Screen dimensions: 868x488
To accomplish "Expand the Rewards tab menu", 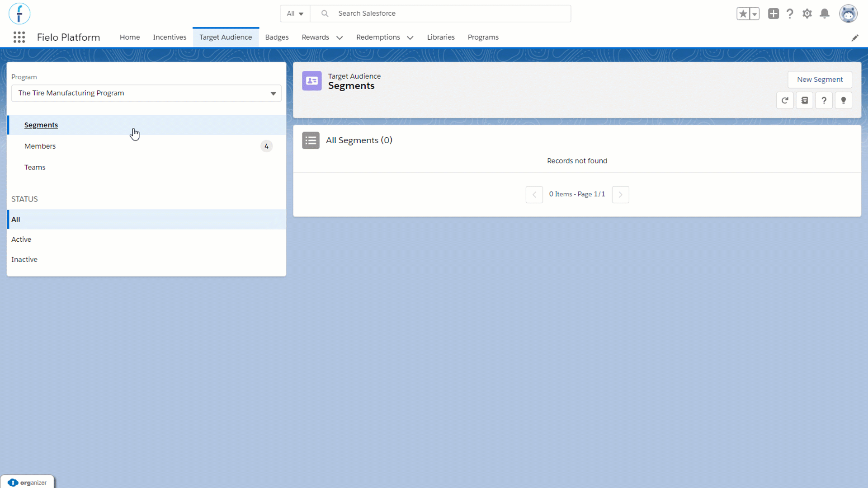I will [340, 38].
